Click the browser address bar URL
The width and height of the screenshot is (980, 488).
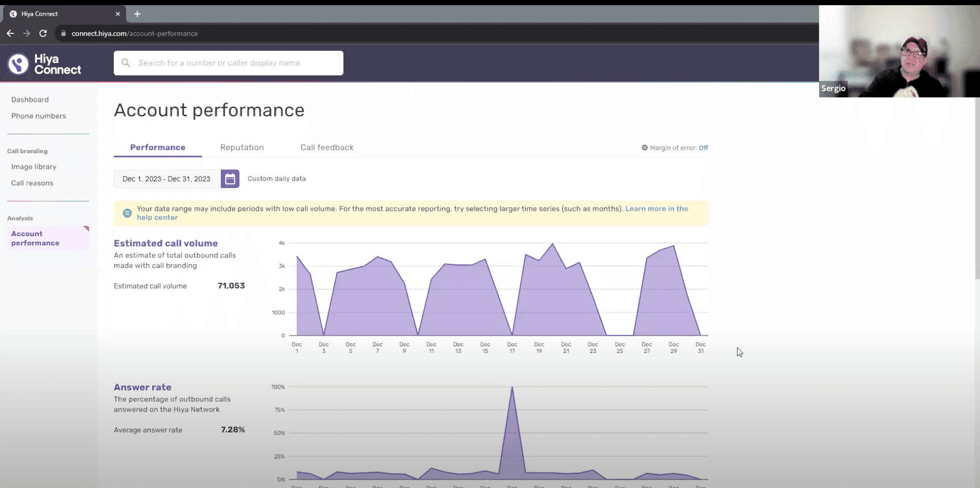pos(135,33)
